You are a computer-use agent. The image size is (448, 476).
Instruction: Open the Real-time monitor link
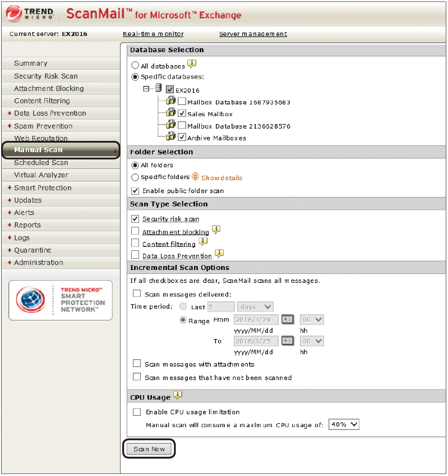tap(153, 34)
